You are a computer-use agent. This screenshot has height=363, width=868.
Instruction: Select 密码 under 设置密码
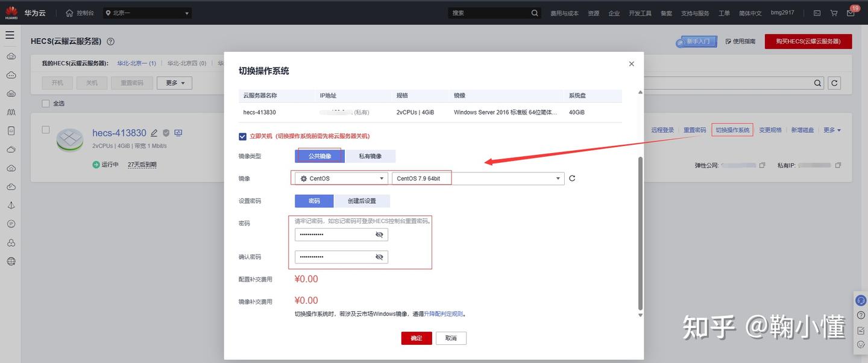(314, 201)
